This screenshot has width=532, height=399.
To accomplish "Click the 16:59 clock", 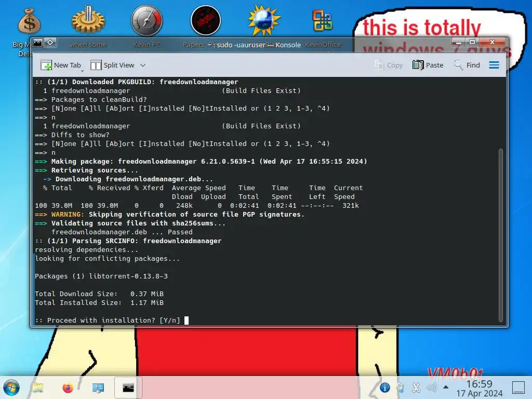I will coord(479,384).
